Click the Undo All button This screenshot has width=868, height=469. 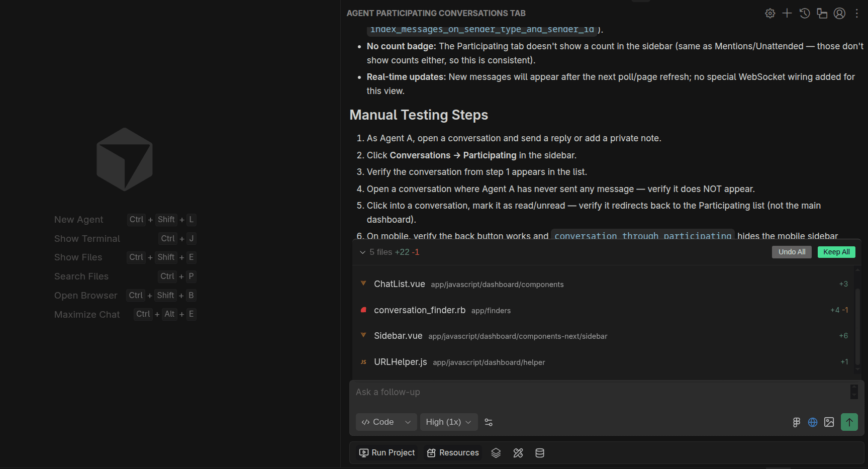point(792,252)
